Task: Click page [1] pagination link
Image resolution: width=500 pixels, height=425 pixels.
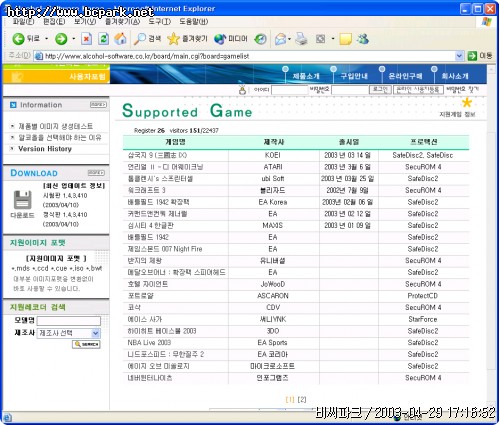Action: pyautogui.click(x=290, y=399)
